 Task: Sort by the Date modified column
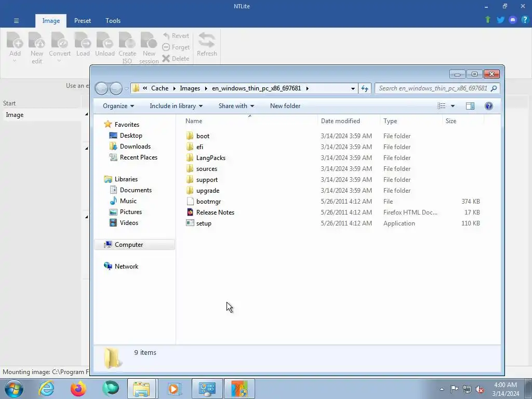pos(340,121)
